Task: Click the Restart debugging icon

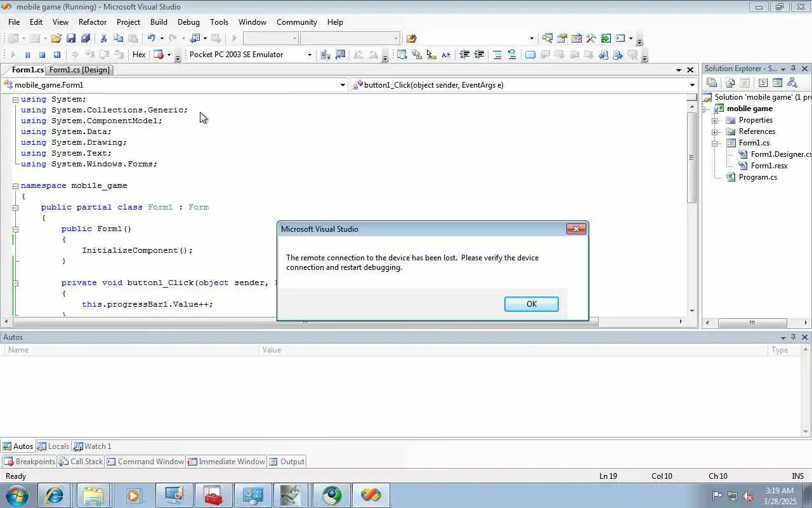Action: coord(56,55)
